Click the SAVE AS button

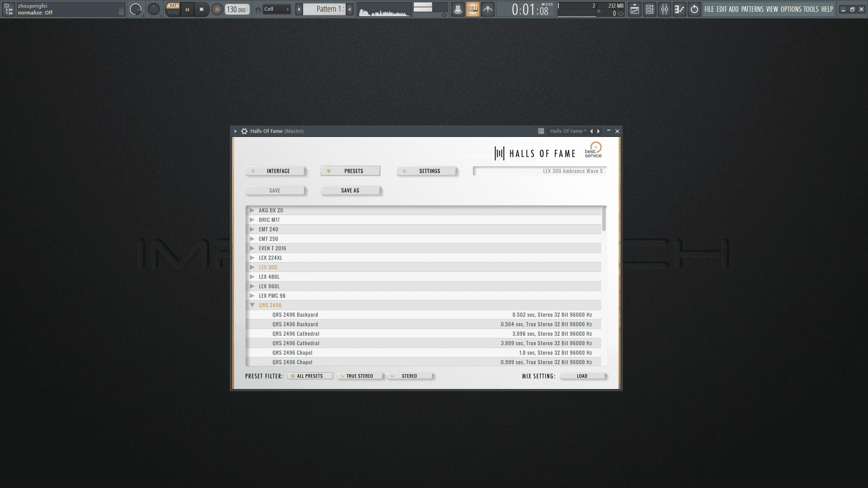click(350, 191)
